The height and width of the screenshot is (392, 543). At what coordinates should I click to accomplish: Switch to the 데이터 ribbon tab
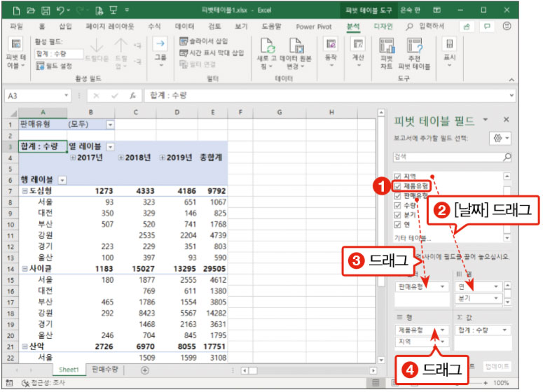184,27
